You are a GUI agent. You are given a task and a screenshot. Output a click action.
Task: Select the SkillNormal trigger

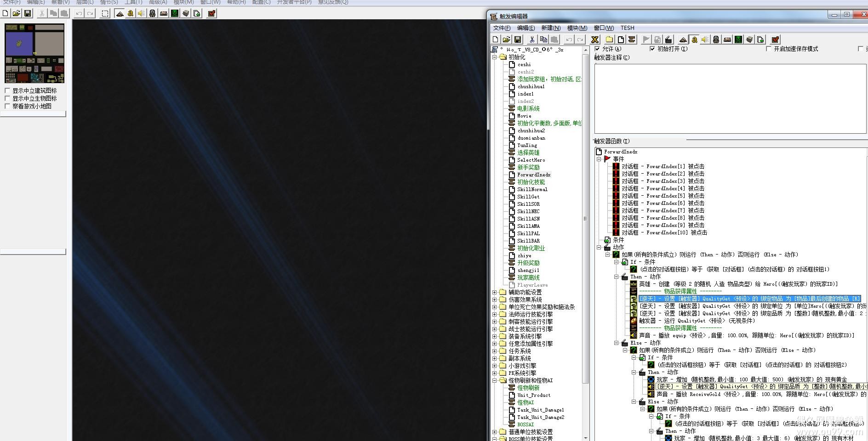coord(532,189)
